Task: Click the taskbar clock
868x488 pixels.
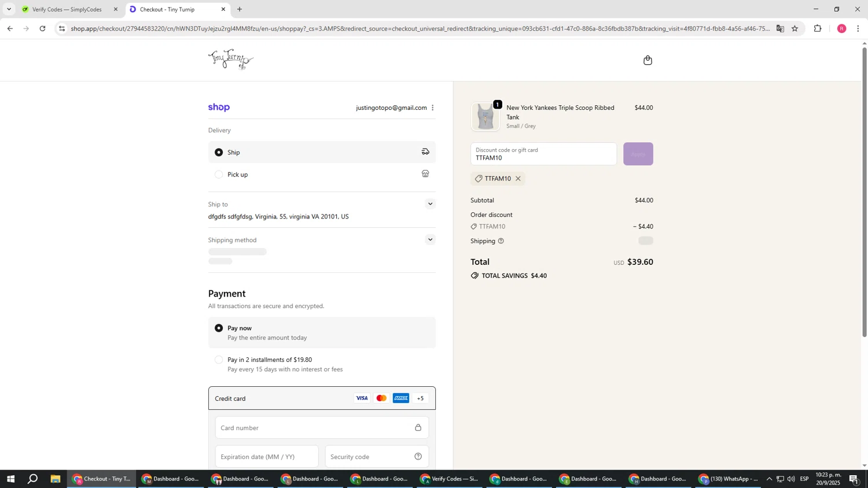Action: (x=828, y=479)
